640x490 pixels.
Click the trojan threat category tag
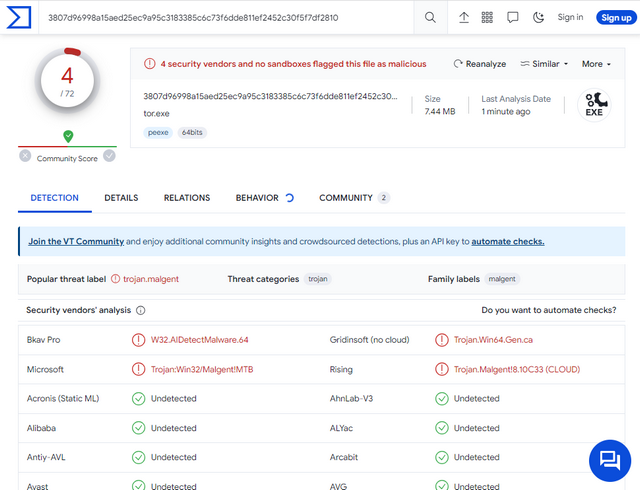tap(318, 279)
